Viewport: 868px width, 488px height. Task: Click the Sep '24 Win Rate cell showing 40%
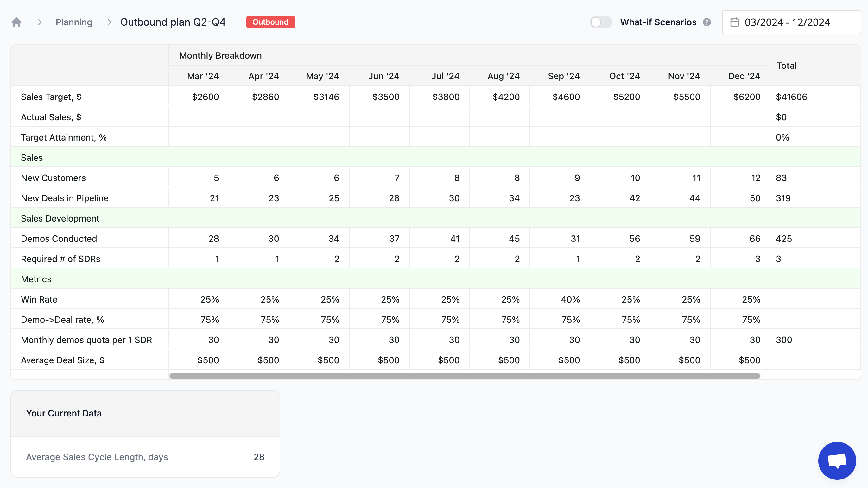(560, 299)
